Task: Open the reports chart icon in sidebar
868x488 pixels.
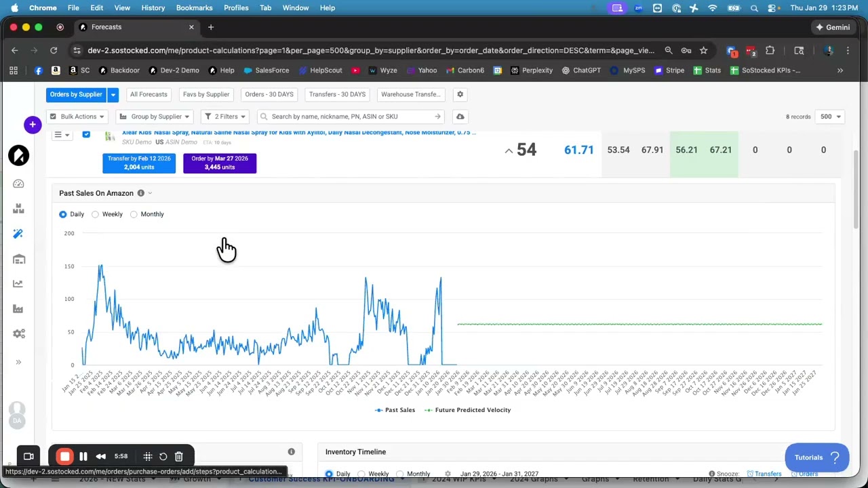Action: tap(18, 284)
